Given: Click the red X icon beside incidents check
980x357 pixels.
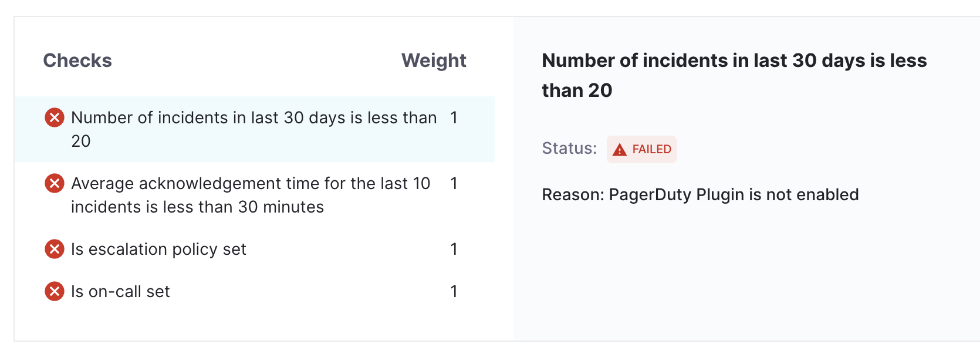Looking at the screenshot, I should coord(55,118).
